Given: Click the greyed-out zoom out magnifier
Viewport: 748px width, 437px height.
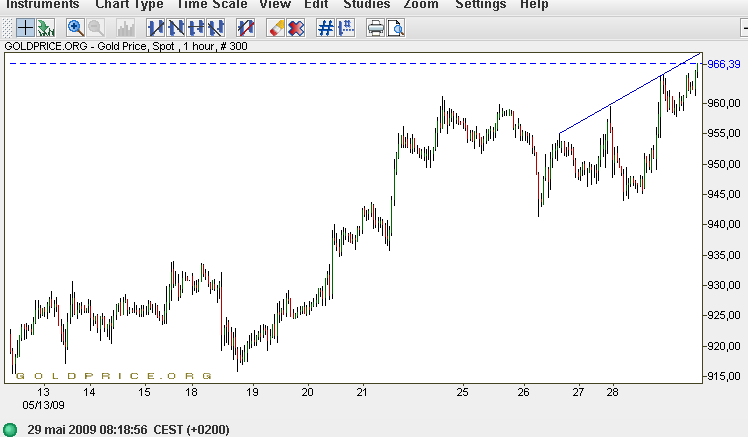Looking at the screenshot, I should pyautogui.click(x=96, y=28).
